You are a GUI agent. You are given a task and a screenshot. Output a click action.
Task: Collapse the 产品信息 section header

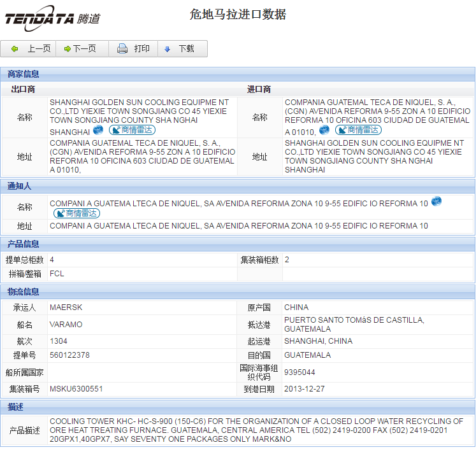[x=24, y=244]
